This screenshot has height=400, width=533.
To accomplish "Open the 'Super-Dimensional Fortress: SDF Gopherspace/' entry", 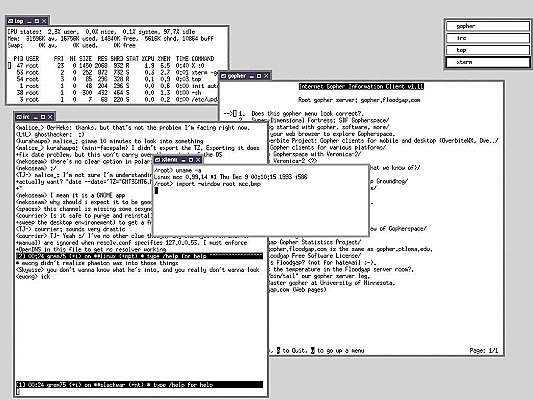I will [320, 120].
